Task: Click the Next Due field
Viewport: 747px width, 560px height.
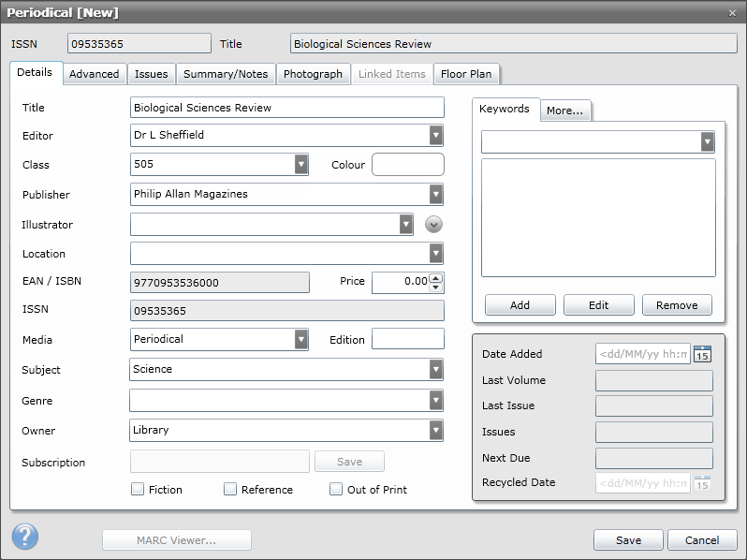Action: [x=654, y=458]
